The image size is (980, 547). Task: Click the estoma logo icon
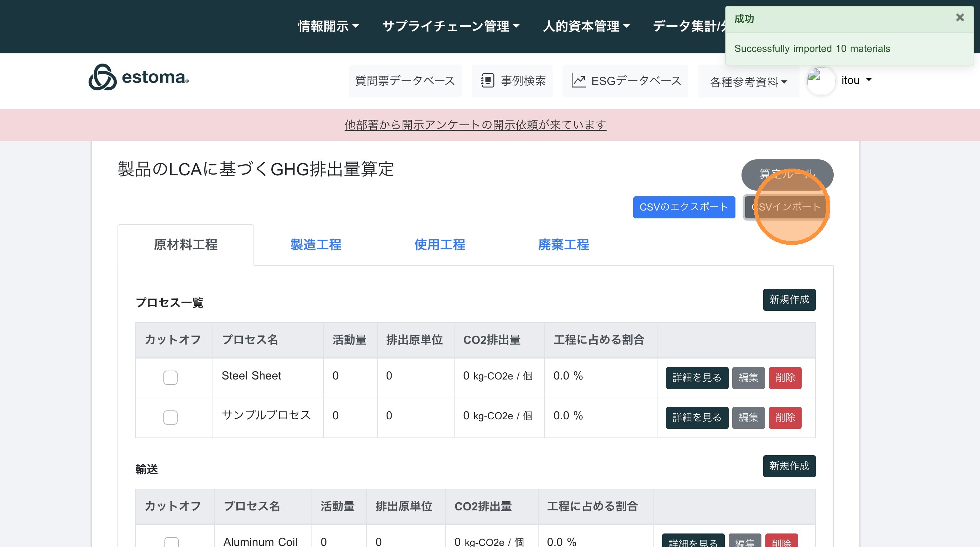pyautogui.click(x=102, y=77)
